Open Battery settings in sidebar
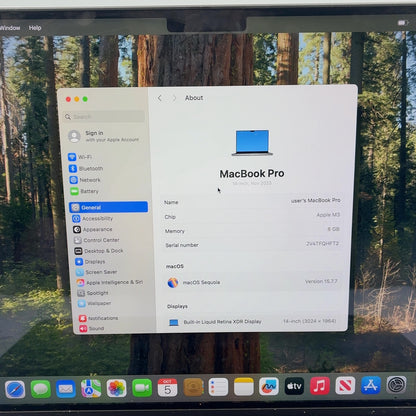This screenshot has width=416, height=416. tap(84, 191)
